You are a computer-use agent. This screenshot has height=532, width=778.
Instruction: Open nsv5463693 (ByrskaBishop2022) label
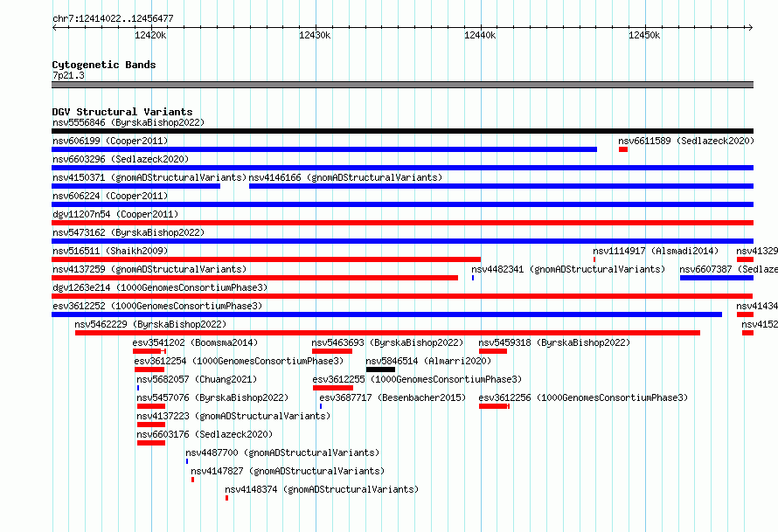click(387, 342)
